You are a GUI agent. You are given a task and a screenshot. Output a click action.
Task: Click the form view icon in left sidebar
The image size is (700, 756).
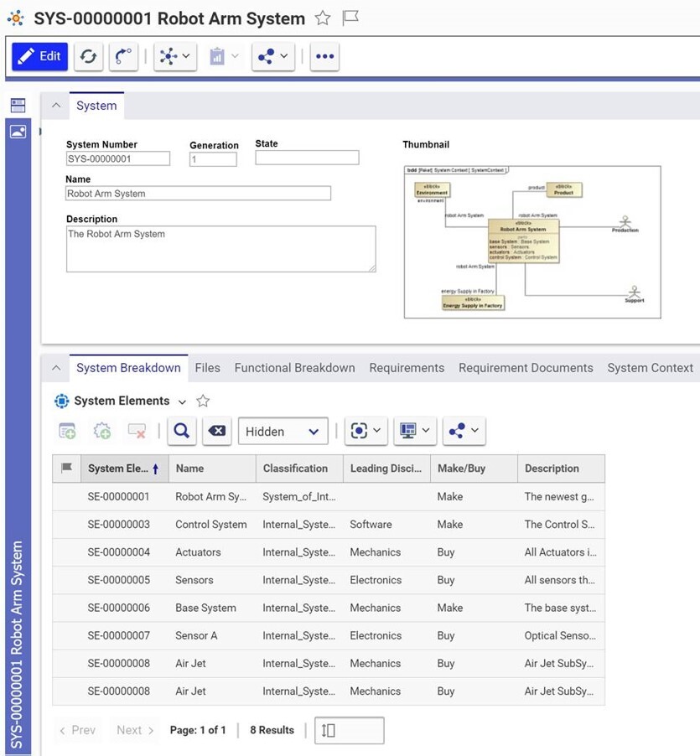click(x=18, y=106)
